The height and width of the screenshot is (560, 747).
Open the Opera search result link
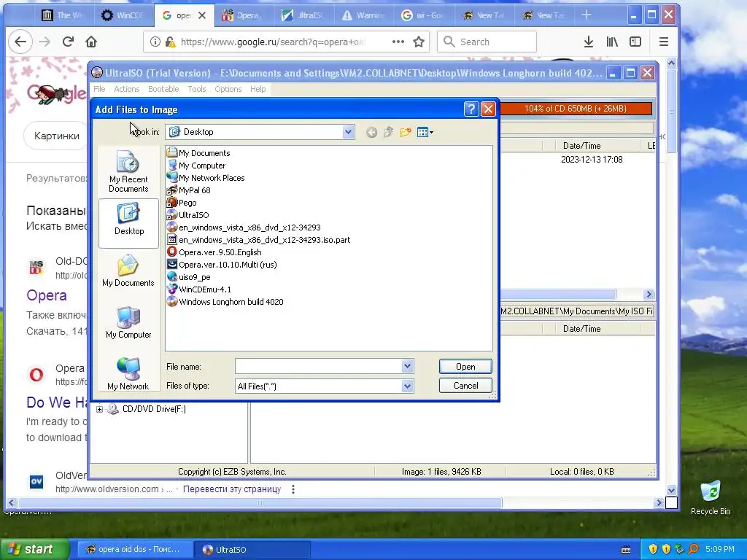pos(47,295)
